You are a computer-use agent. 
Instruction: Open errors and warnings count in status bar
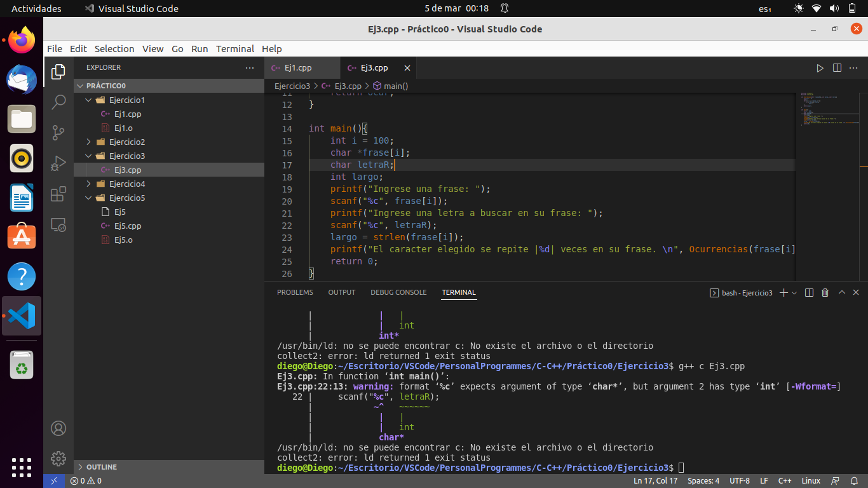[x=86, y=481]
